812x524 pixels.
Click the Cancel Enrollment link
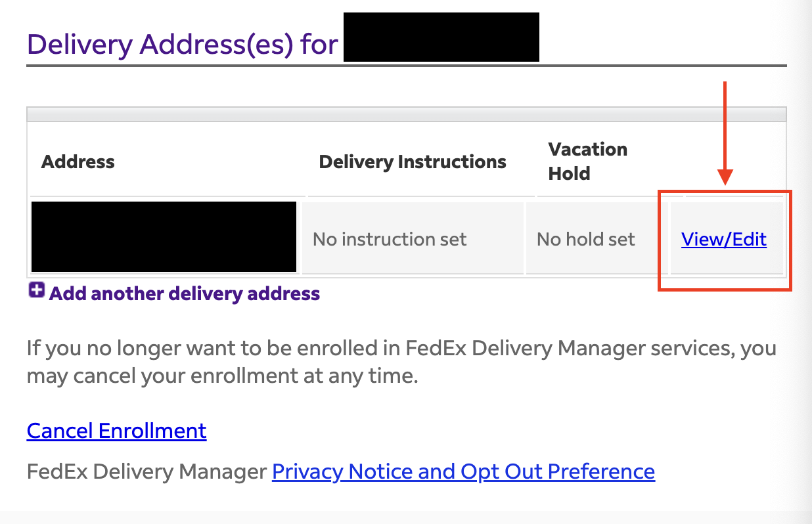pos(117,431)
